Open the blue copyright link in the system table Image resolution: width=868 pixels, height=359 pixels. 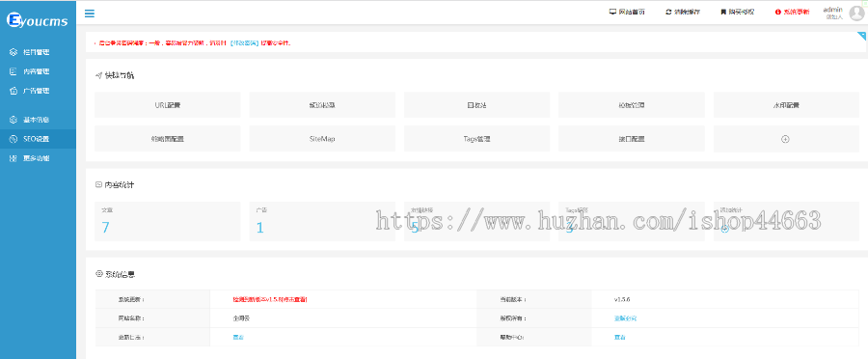(626, 318)
